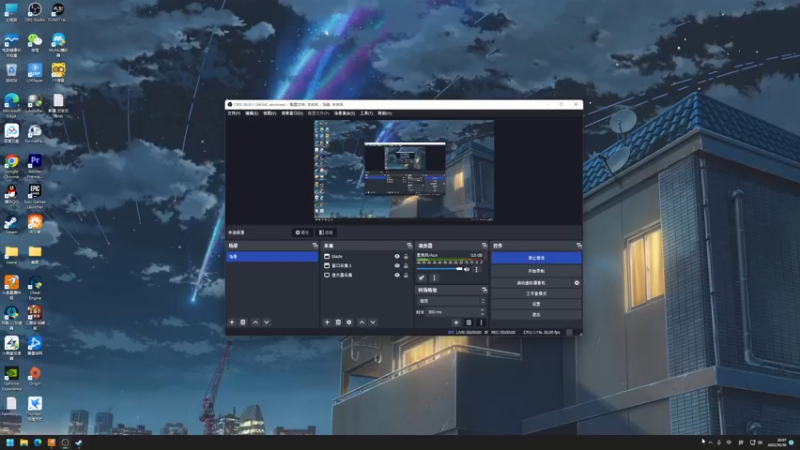
Task: Remove the scene transition with trash icon
Action: (x=469, y=322)
